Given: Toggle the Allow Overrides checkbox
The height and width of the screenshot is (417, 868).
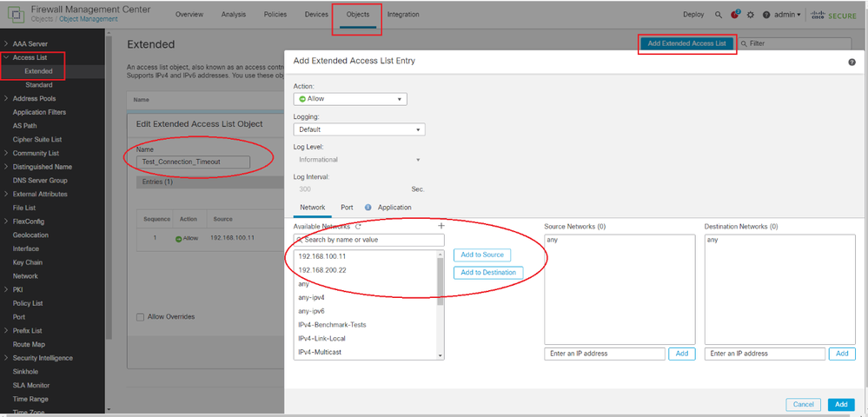Looking at the screenshot, I should pyautogui.click(x=141, y=317).
